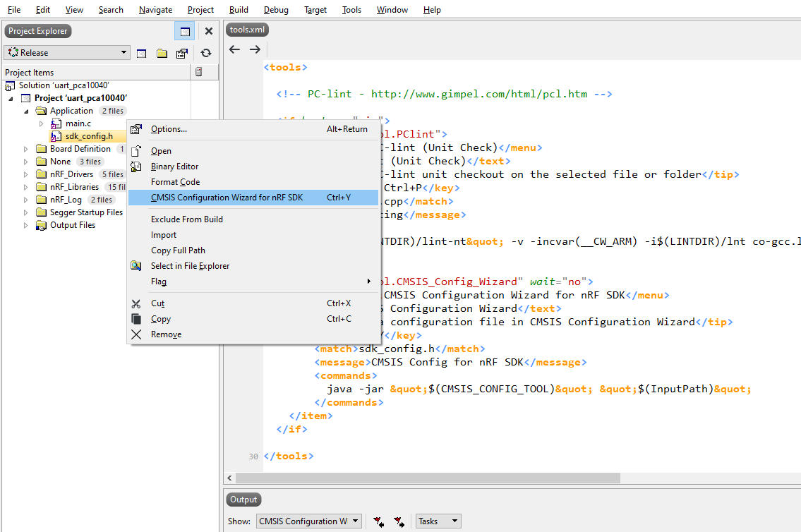Open the Debug menu
Viewport: 801px width, 532px height.
pyautogui.click(x=276, y=10)
